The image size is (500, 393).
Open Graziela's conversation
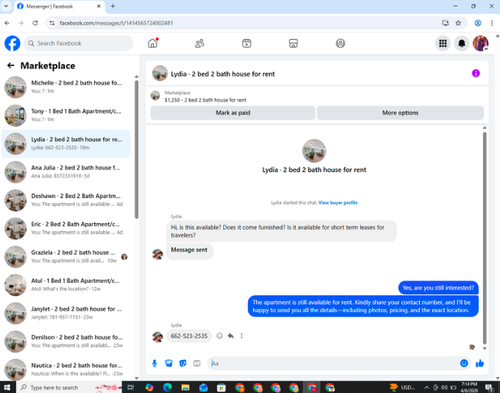click(66, 257)
